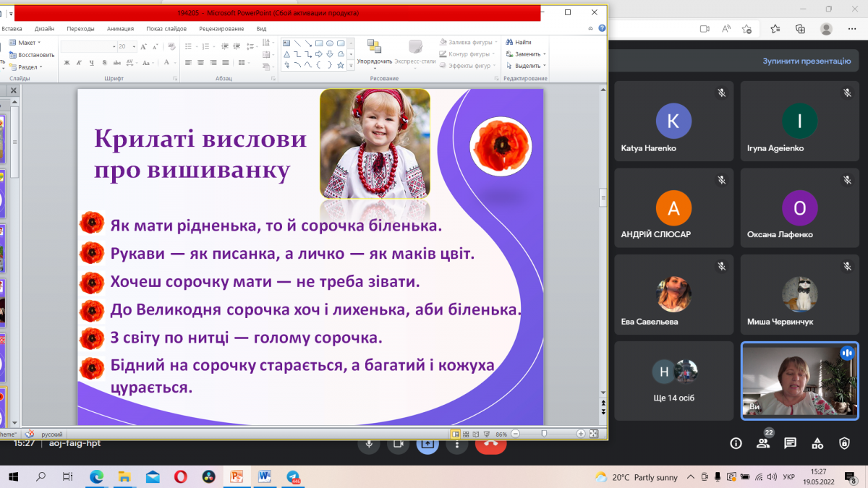Open the Анимация ribbon tab
Viewport: 868px width, 488px height.
pos(120,29)
